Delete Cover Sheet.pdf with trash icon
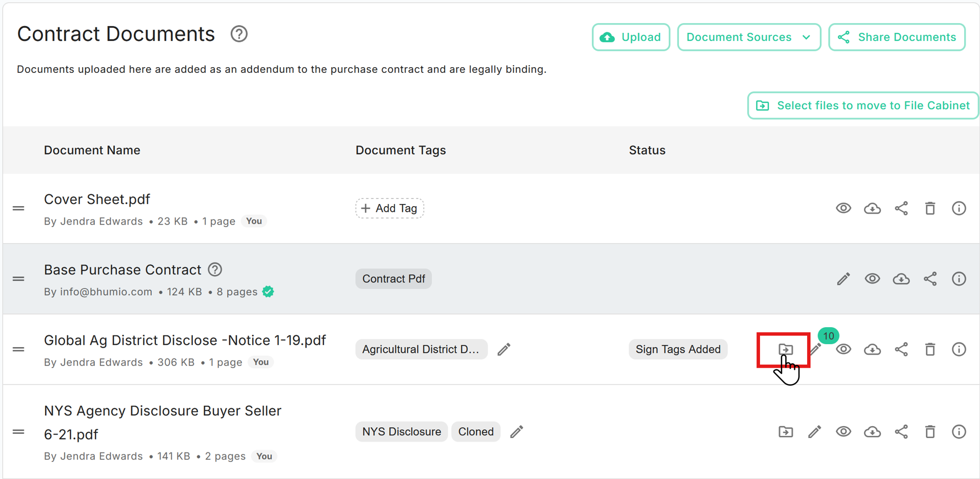 tap(930, 208)
